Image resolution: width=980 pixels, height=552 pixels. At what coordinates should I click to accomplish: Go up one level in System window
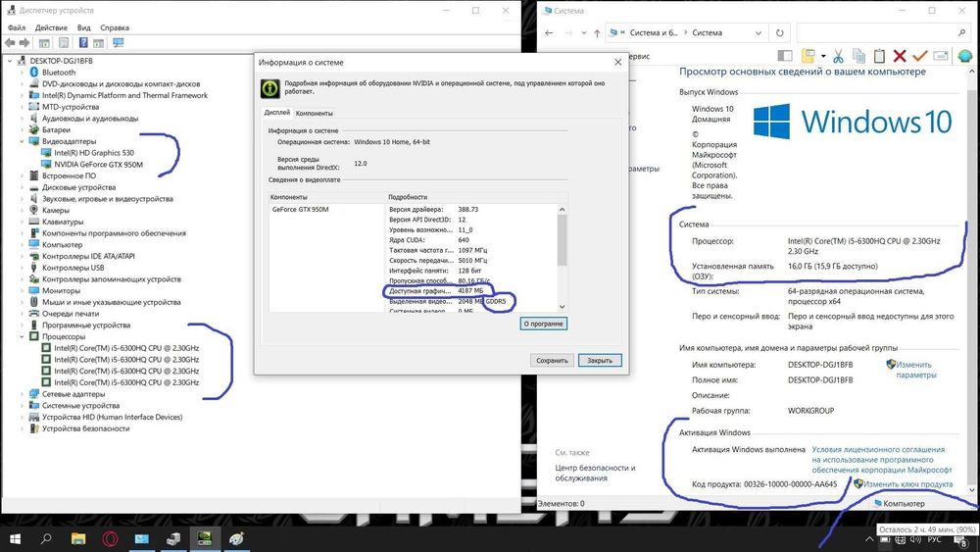click(597, 33)
